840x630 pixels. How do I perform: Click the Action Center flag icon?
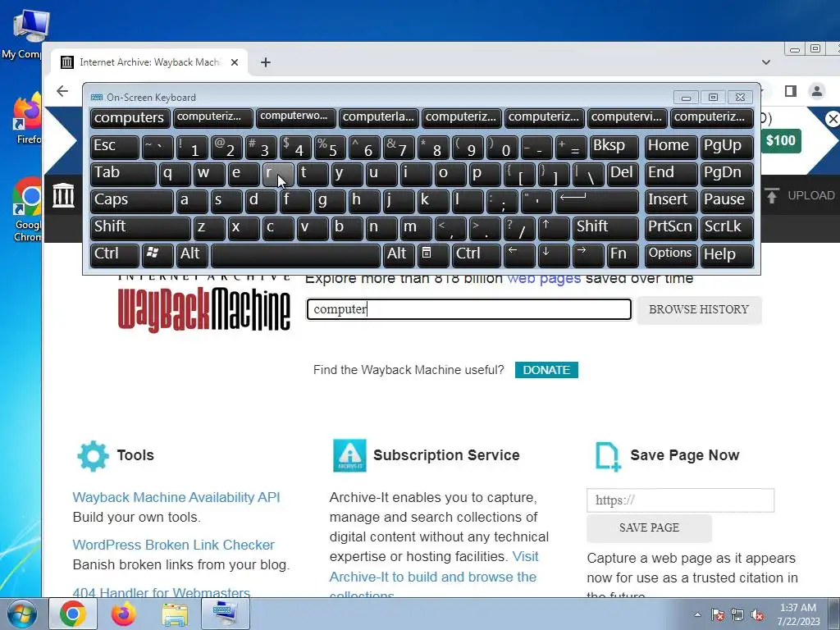(717, 614)
